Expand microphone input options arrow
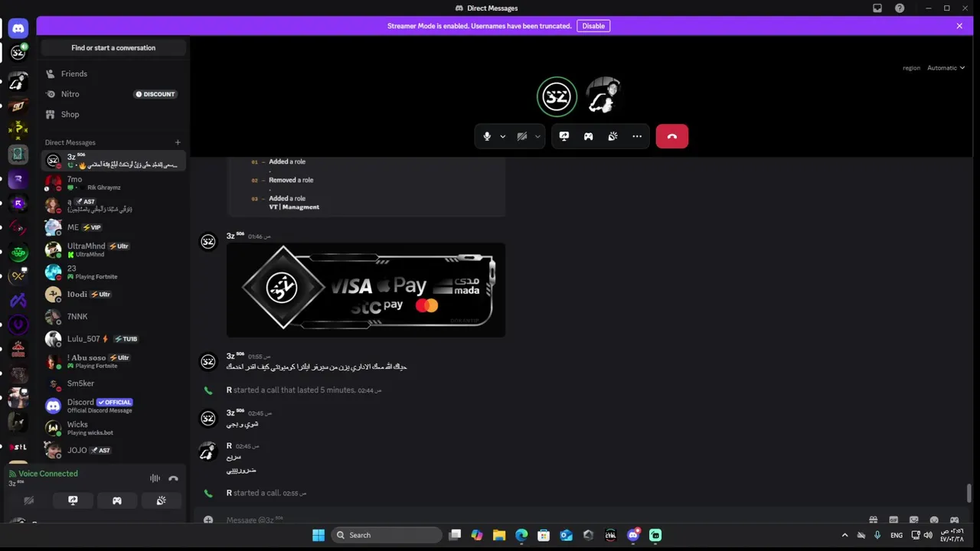980x551 pixels. [x=503, y=136]
